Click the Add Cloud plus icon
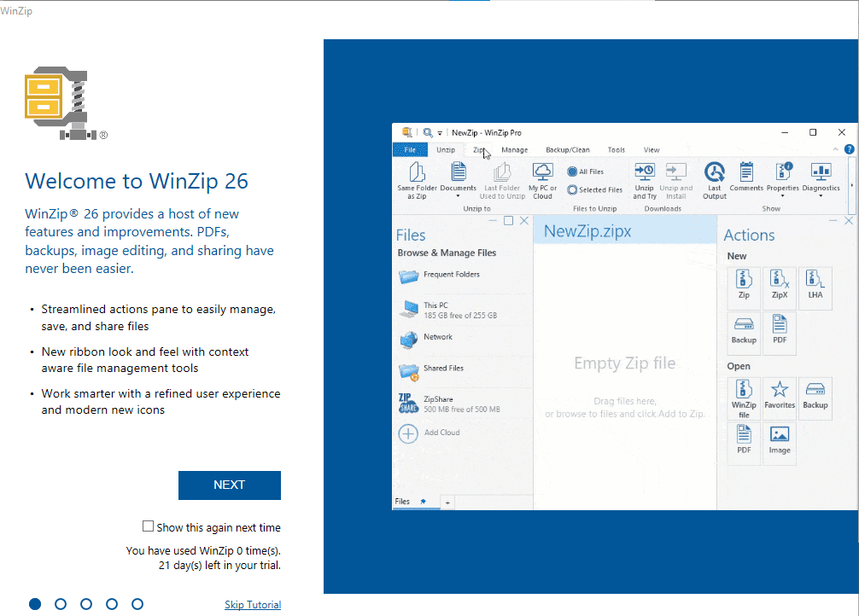859x616 pixels. (x=408, y=433)
